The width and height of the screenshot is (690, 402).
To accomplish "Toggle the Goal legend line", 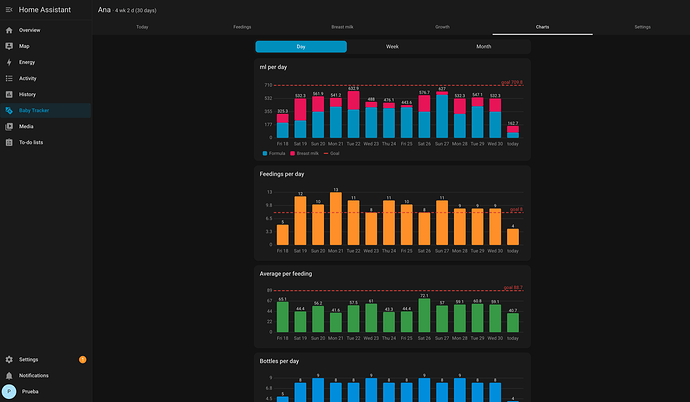I will pos(331,153).
